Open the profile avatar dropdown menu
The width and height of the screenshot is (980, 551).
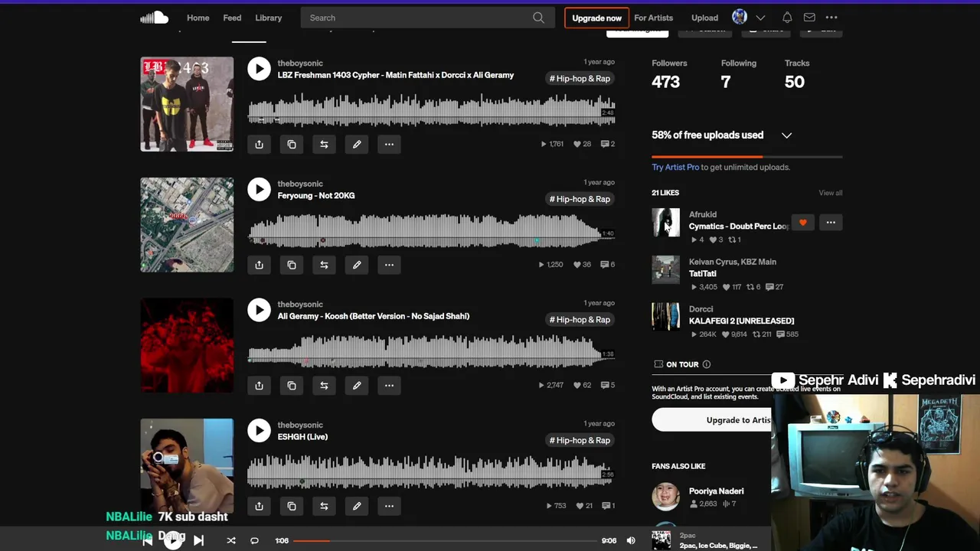point(760,18)
